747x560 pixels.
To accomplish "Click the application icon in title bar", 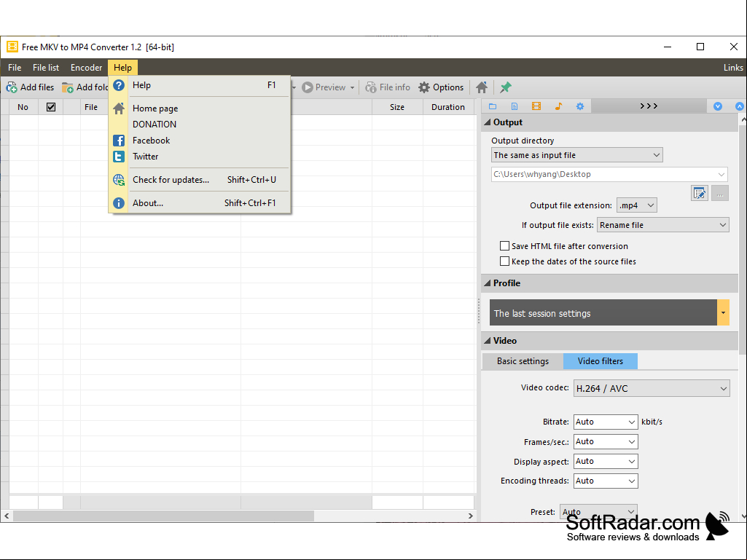I will (12, 47).
